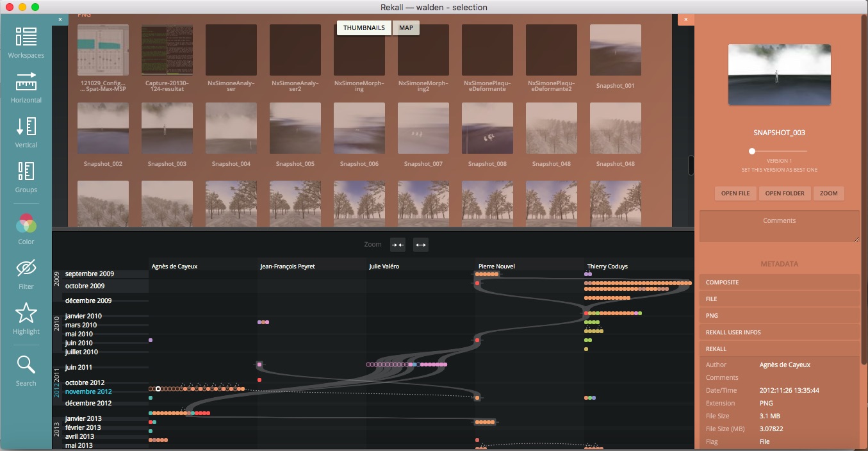The image size is (868, 451).
Task: Click Set This Version As Best One
Action: 779,170
